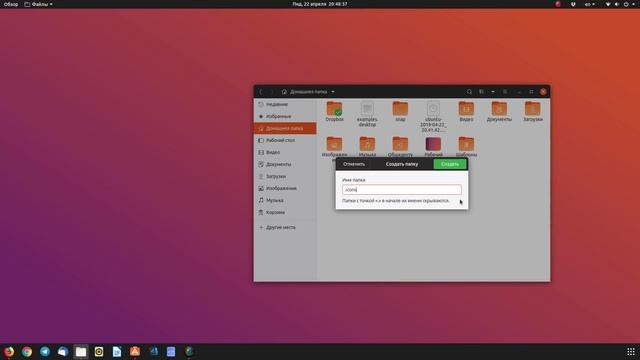Open Документы in the sidebar
This screenshot has width=640, height=360.
point(285,164)
